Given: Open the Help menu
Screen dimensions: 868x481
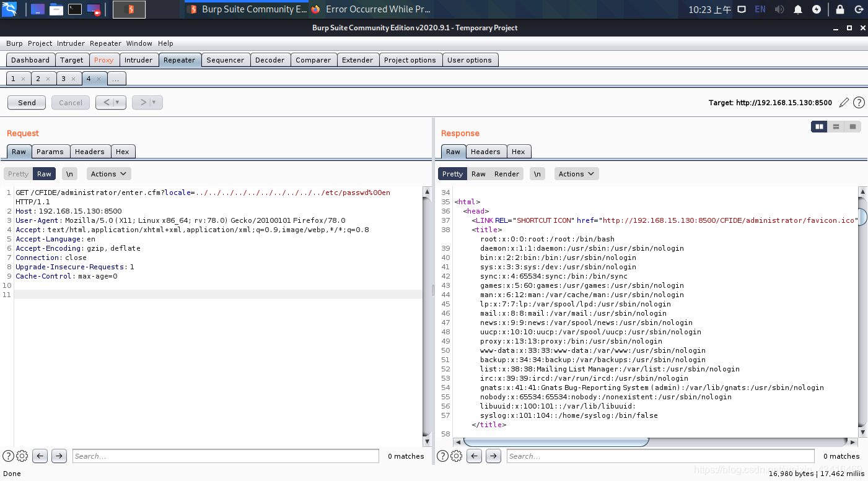Looking at the screenshot, I should (x=165, y=43).
